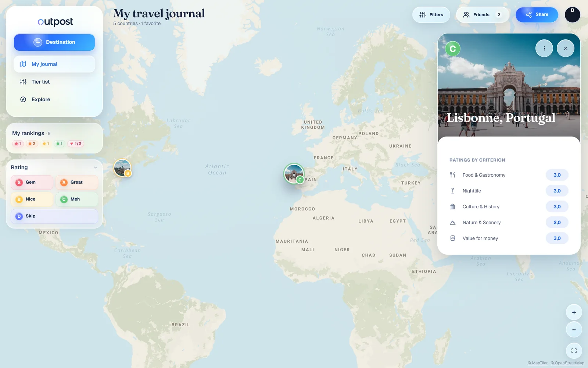Add a new Destination
Viewport: 588px width, 368px height.
coord(54,42)
